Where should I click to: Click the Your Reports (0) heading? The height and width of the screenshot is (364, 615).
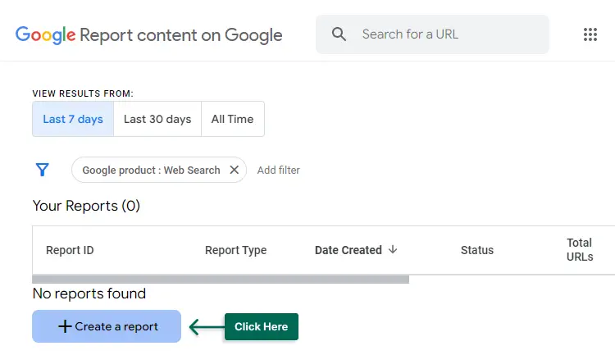click(86, 206)
